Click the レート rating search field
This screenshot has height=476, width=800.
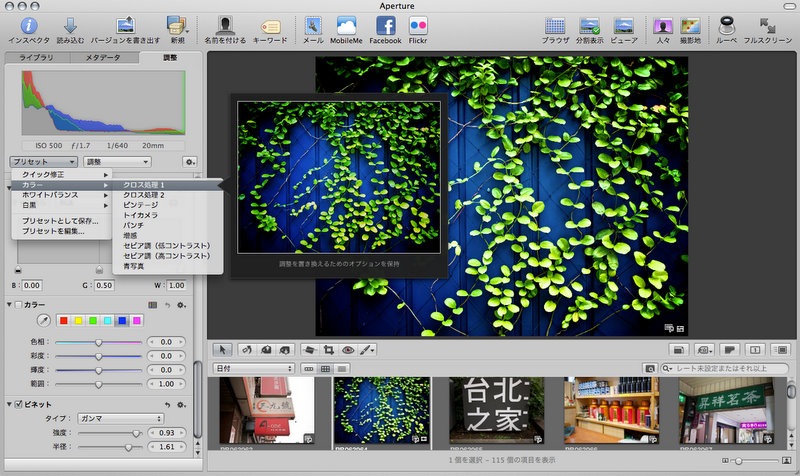[x=724, y=368]
